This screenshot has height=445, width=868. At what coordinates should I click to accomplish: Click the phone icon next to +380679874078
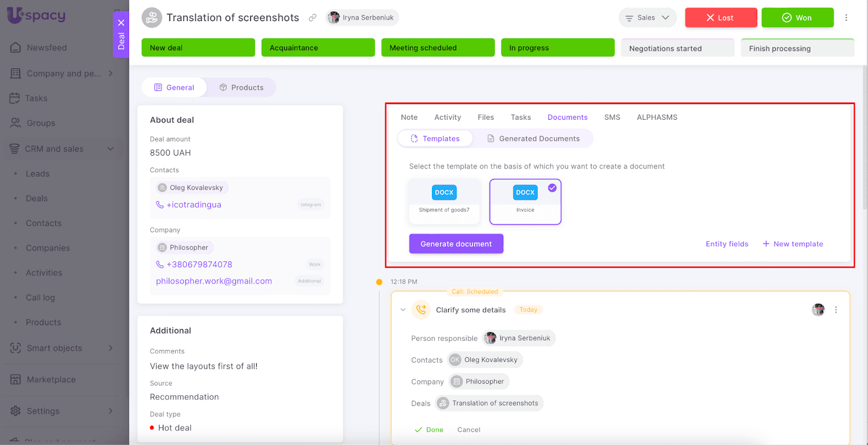[160, 265]
